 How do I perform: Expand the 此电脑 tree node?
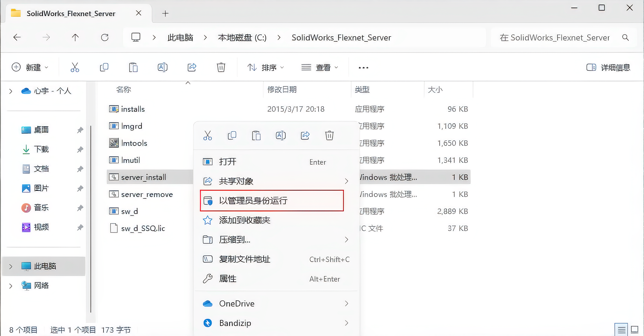[11, 266]
